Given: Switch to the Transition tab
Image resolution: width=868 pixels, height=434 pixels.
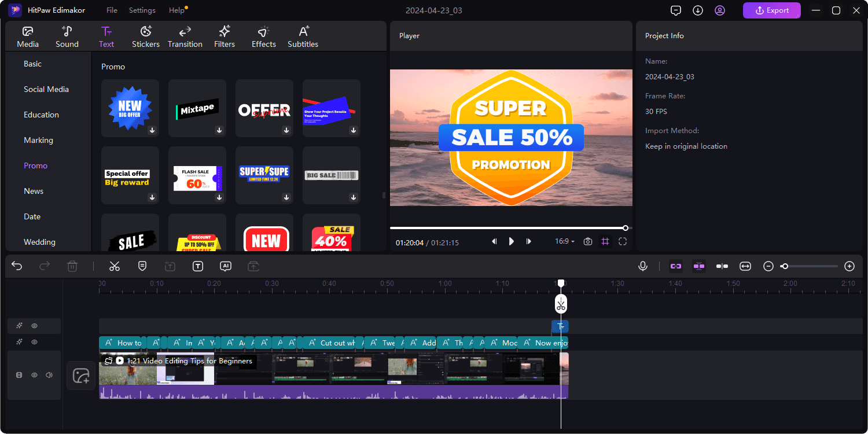Looking at the screenshot, I should pyautogui.click(x=185, y=37).
